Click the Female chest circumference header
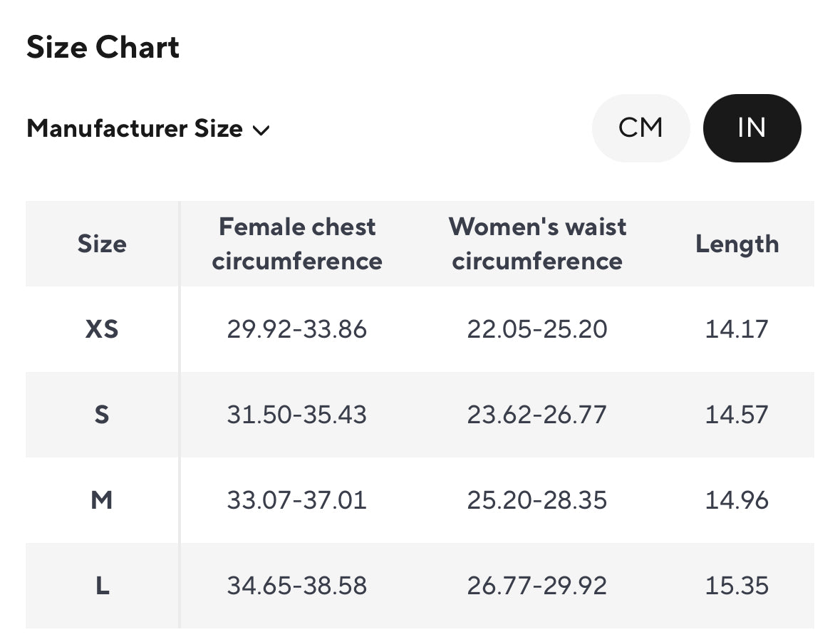840x642 pixels. [x=297, y=244]
